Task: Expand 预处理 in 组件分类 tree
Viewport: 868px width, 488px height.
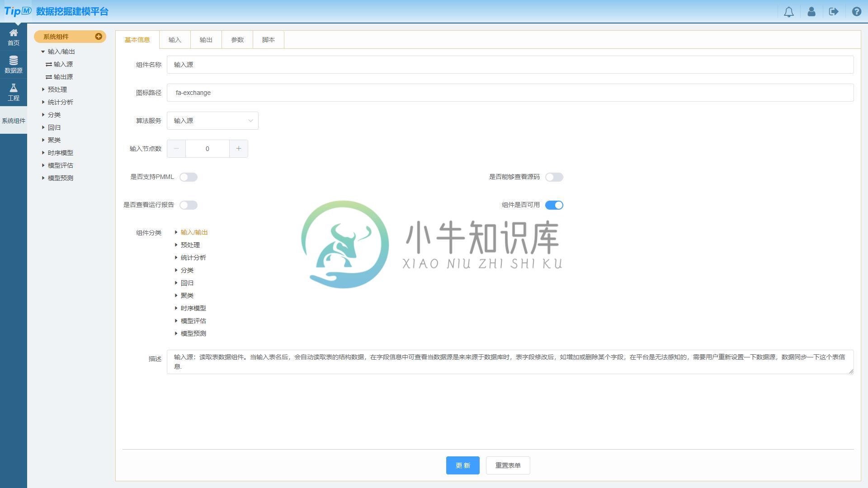Action: click(176, 245)
